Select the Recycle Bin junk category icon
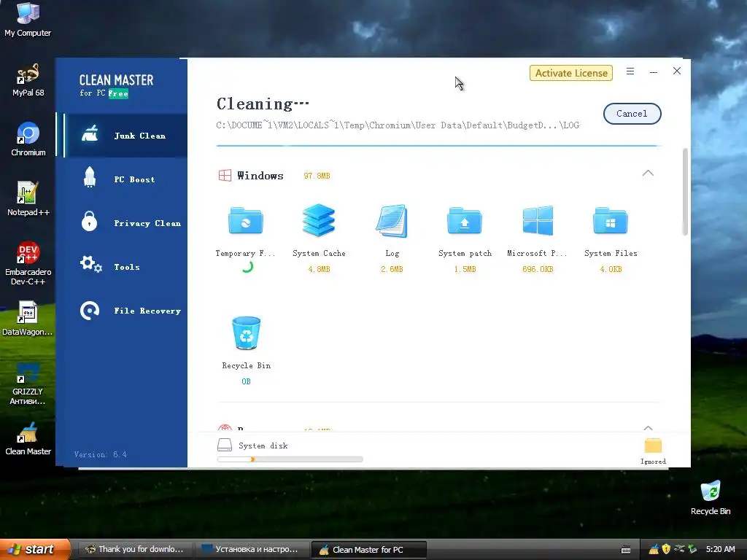The height and width of the screenshot is (560, 747). pos(246,332)
